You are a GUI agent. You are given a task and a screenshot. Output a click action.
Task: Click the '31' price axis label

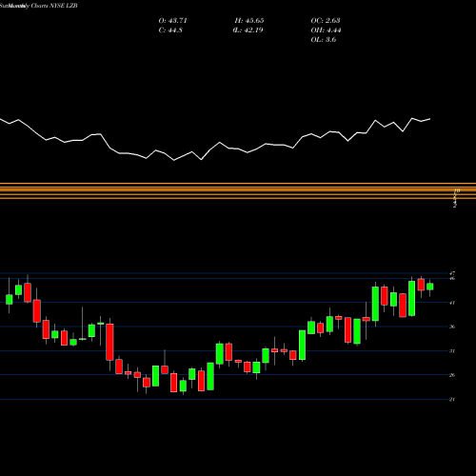452,351
